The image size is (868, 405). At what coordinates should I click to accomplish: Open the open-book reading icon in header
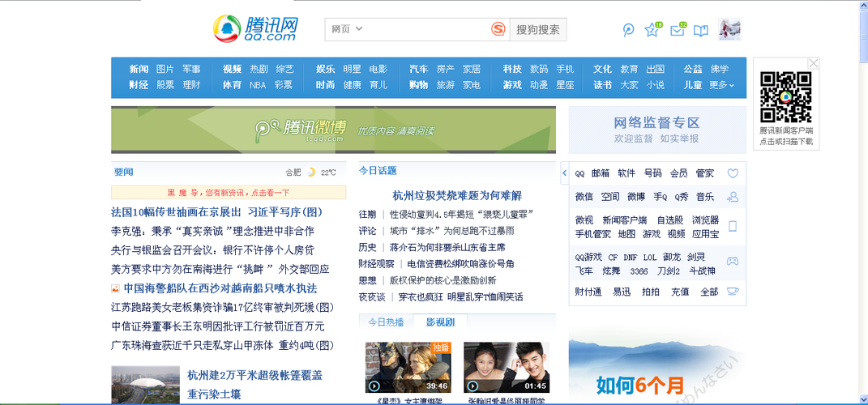tap(701, 31)
